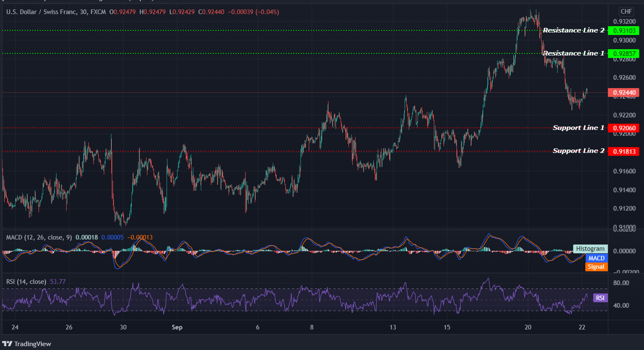The width and height of the screenshot is (644, 350).
Task: Click the 0.93200 price scale label
Action: [624, 21]
